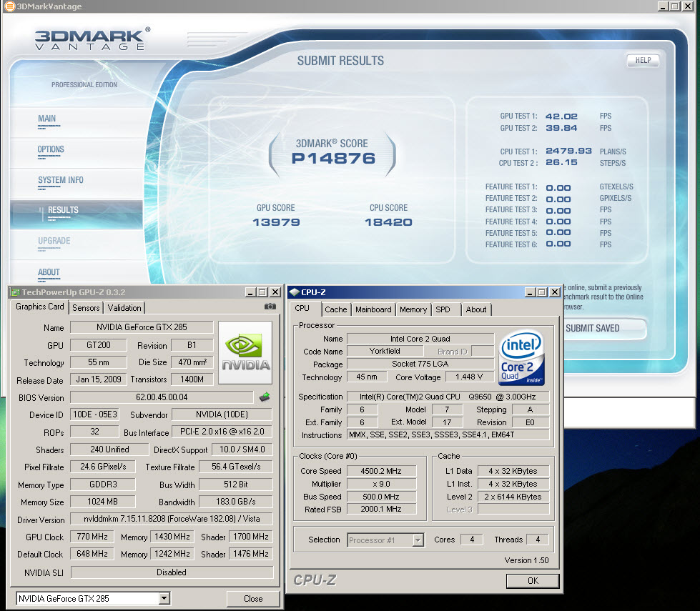Open UPGRADE in 3DMark sidebar

click(54, 241)
